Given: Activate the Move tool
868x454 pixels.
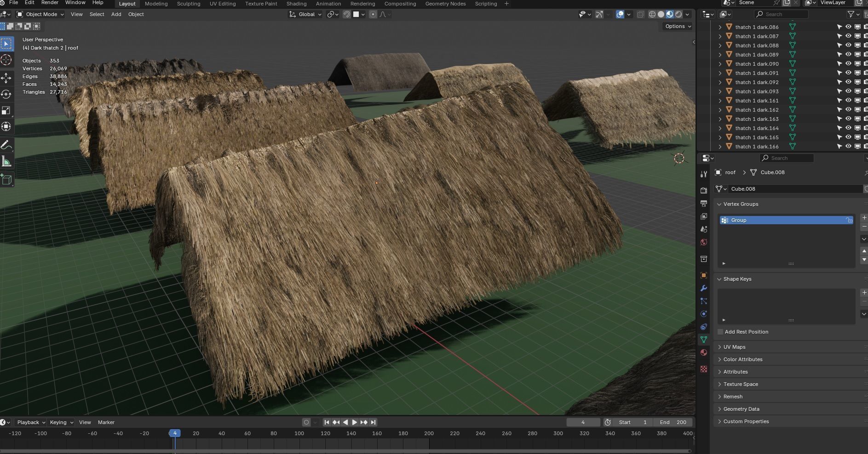Looking at the screenshot, I should [6, 78].
